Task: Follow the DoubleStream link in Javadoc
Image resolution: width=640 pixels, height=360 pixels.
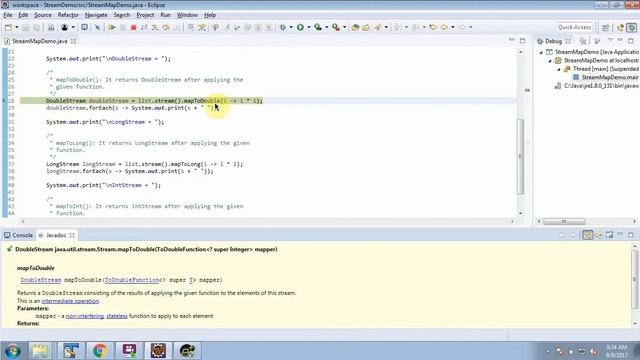Action: pyautogui.click(x=41, y=280)
